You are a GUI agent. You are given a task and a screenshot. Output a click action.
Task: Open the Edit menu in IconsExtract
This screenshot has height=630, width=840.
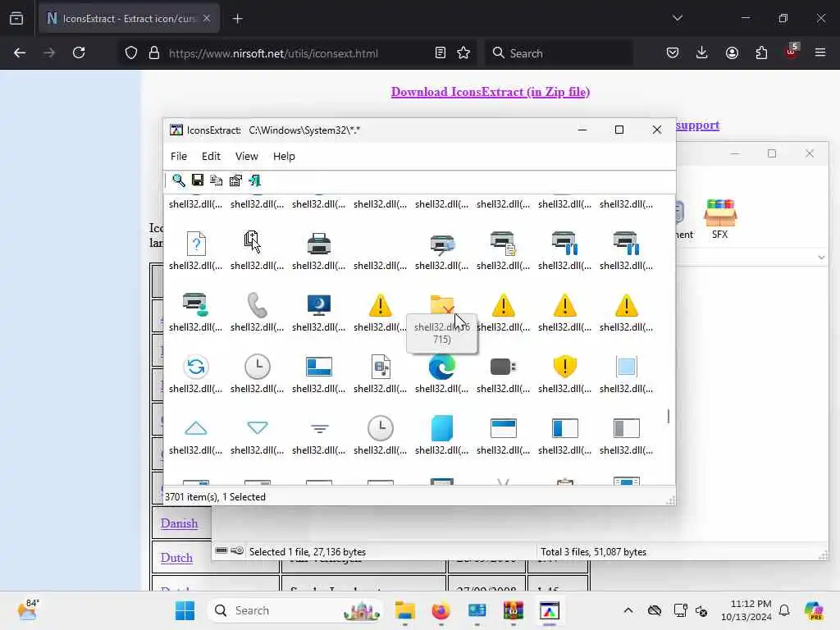coord(211,156)
